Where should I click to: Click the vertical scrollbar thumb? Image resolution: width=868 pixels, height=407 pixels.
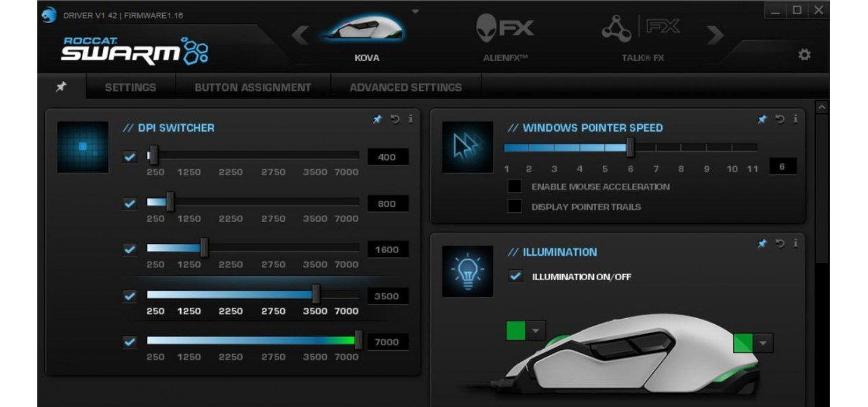(822, 189)
